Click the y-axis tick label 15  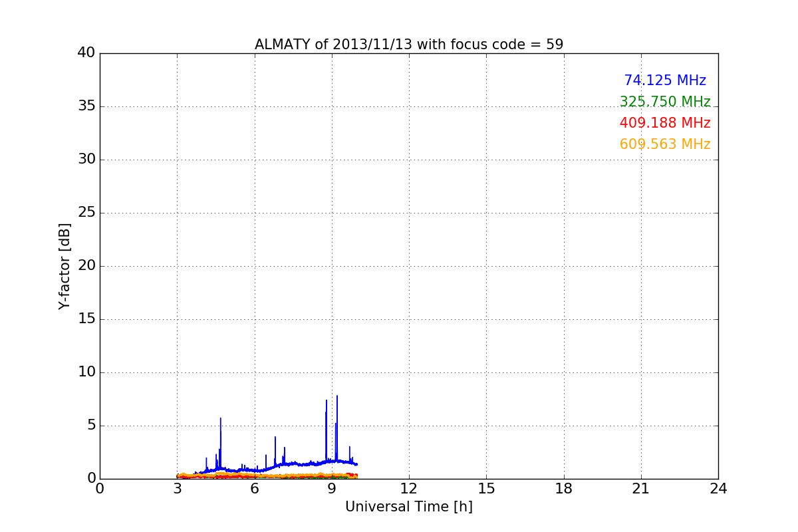click(86, 319)
